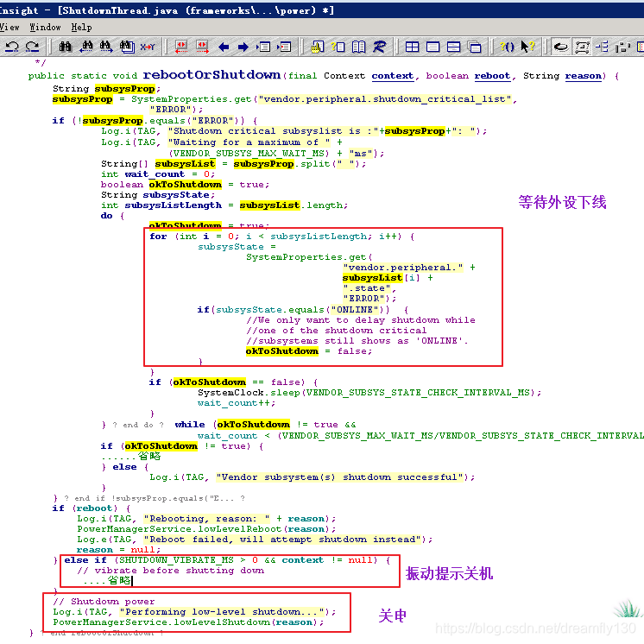This screenshot has height=644, width=644.
Task: Cascade windows with the stacked-windows icon
Action: point(475,47)
